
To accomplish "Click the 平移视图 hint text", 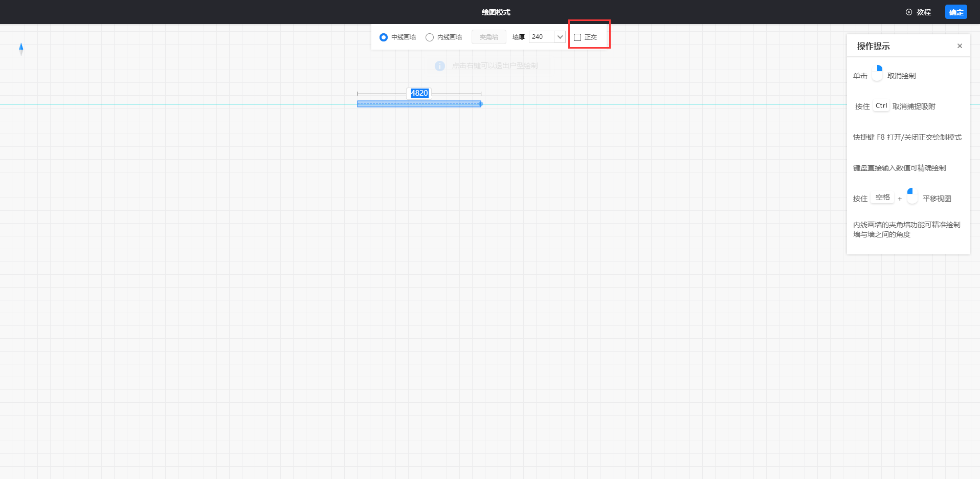I will tap(937, 199).
